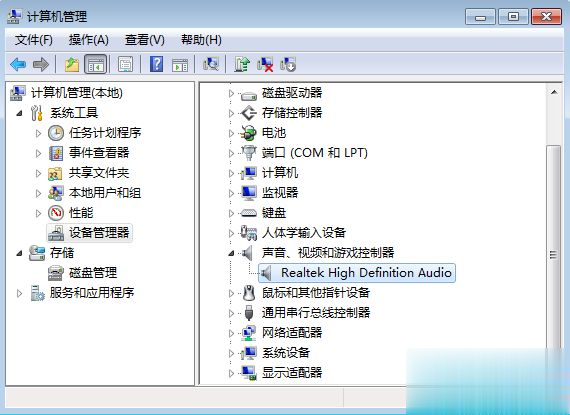Select the 磁盘管理 icon
570x415 pixels.
(x=56, y=273)
